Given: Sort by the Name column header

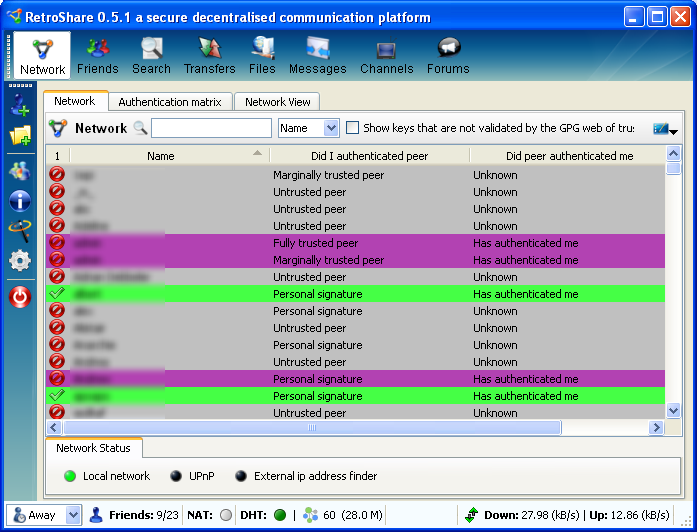Looking at the screenshot, I should (x=160, y=156).
